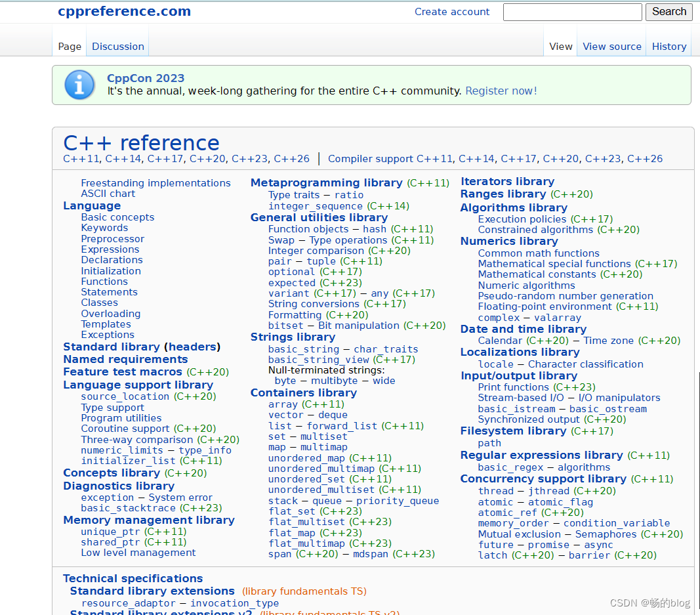
Task: Open the vector link
Action: coord(286,415)
